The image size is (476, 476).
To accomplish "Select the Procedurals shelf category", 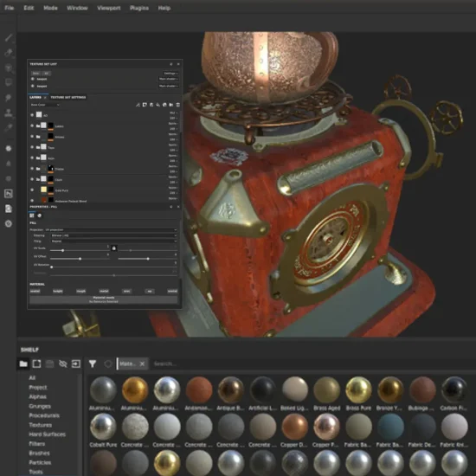I will [44, 415].
